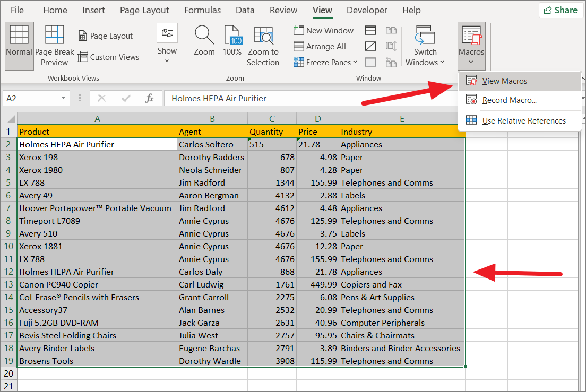Open a New Window
Screen dimensions: 586x392
323,31
